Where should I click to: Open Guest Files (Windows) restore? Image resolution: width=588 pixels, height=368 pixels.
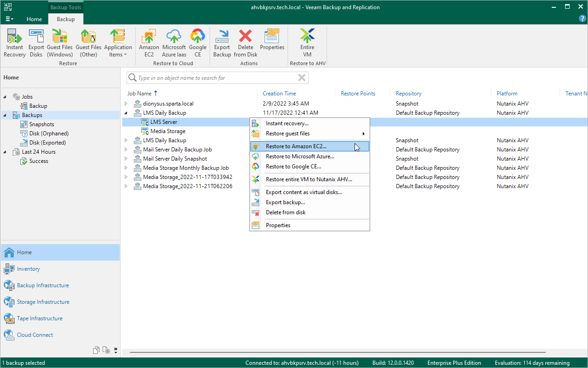[x=60, y=43]
